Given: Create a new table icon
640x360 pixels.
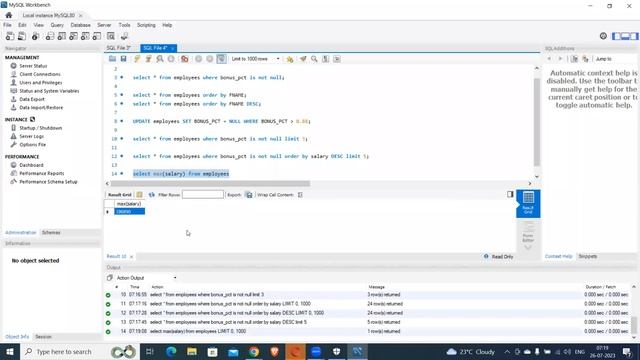Looking at the screenshot, I should click(x=62, y=36).
